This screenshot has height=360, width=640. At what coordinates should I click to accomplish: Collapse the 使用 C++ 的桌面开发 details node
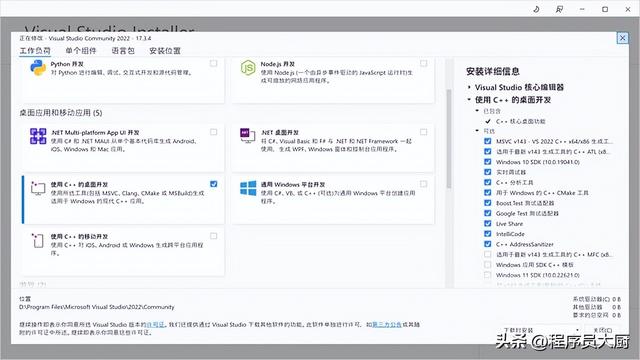[x=469, y=100]
